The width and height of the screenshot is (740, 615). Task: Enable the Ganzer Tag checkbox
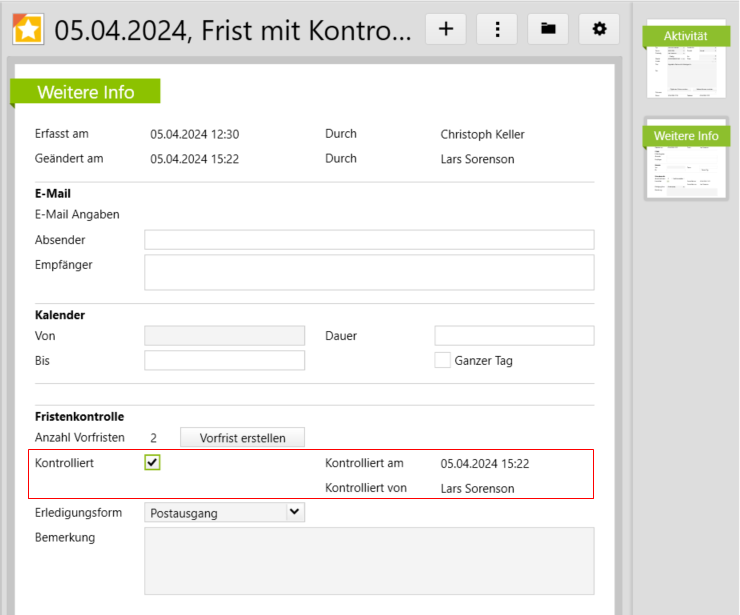click(442, 360)
